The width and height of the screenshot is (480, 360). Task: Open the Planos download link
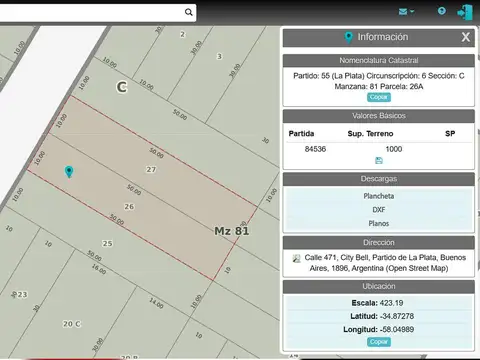tap(379, 223)
